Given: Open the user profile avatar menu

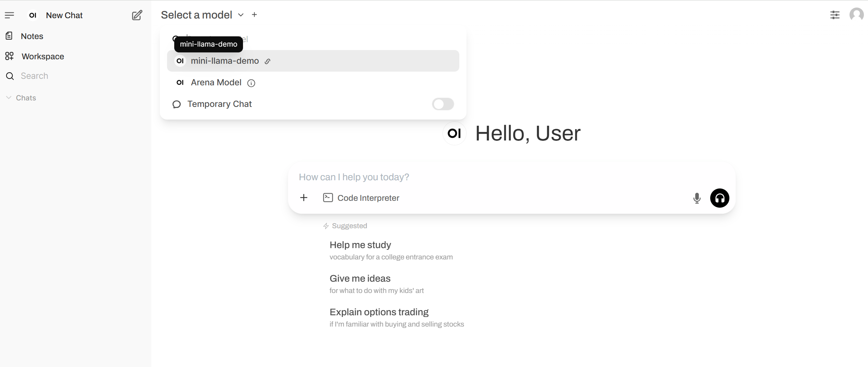Looking at the screenshot, I should pos(856,15).
